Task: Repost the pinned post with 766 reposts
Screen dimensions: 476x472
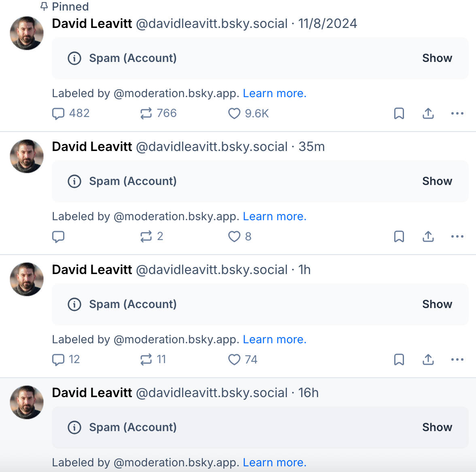Action: click(x=146, y=114)
